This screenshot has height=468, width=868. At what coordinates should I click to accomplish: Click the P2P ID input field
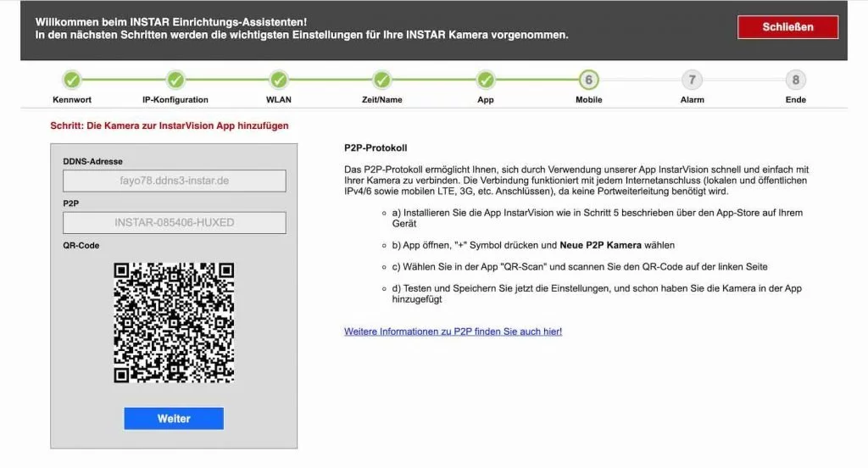tap(175, 223)
